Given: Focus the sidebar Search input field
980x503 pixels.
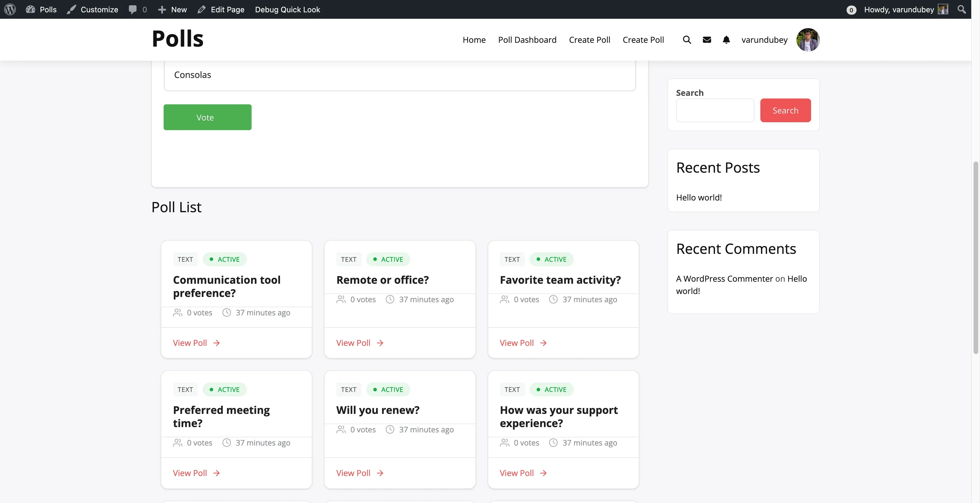Looking at the screenshot, I should pos(715,110).
